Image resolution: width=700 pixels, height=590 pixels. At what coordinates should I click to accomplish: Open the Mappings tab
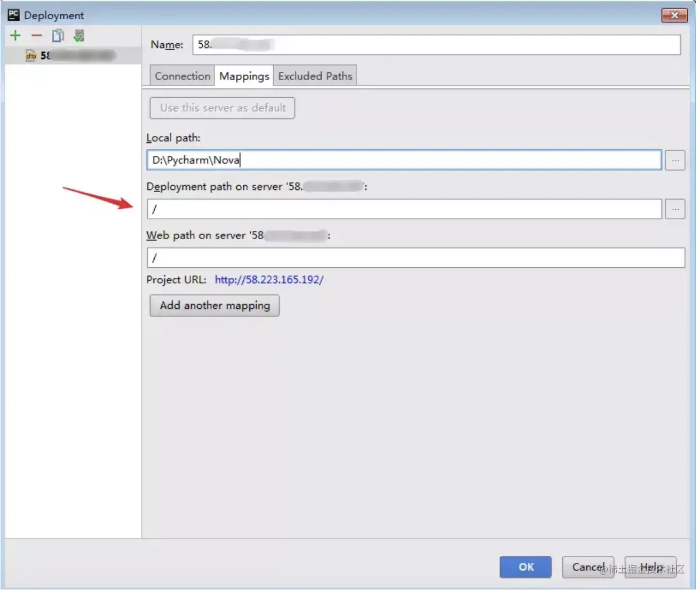244,76
